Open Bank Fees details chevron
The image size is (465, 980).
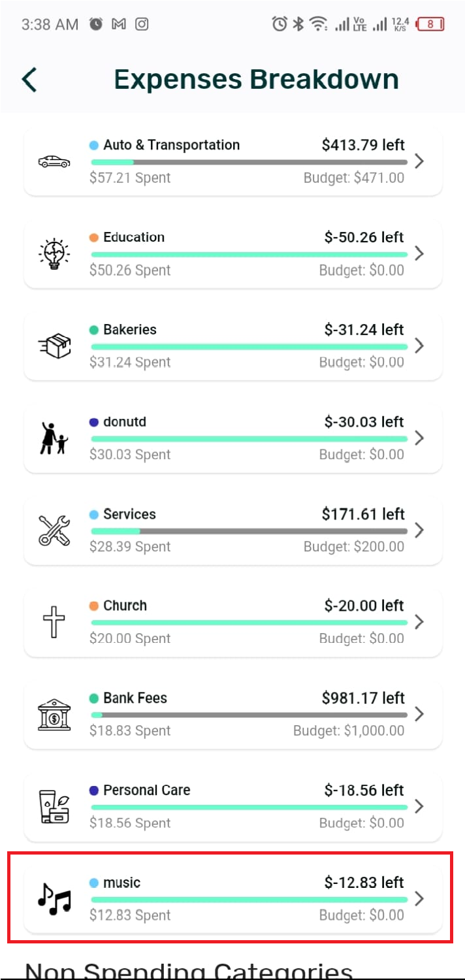click(x=419, y=714)
